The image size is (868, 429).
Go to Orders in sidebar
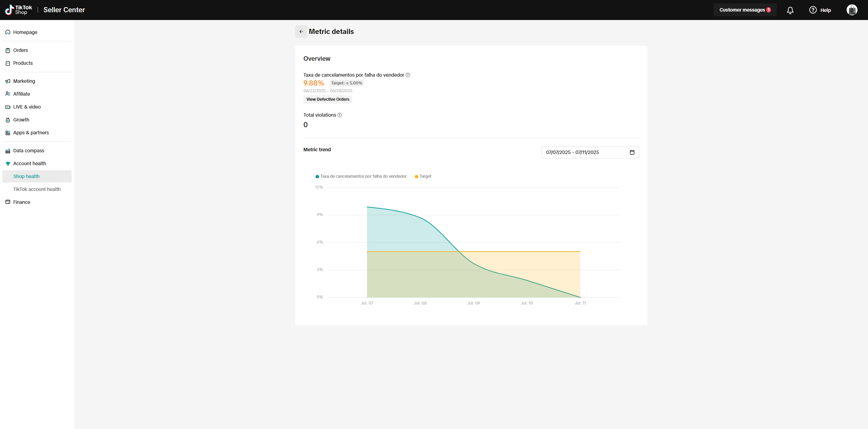20,50
